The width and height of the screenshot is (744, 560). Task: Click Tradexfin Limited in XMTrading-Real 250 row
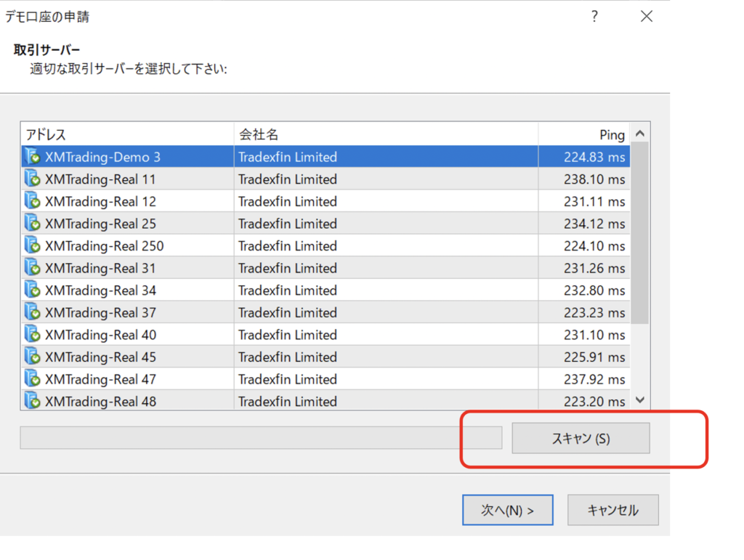click(x=288, y=246)
